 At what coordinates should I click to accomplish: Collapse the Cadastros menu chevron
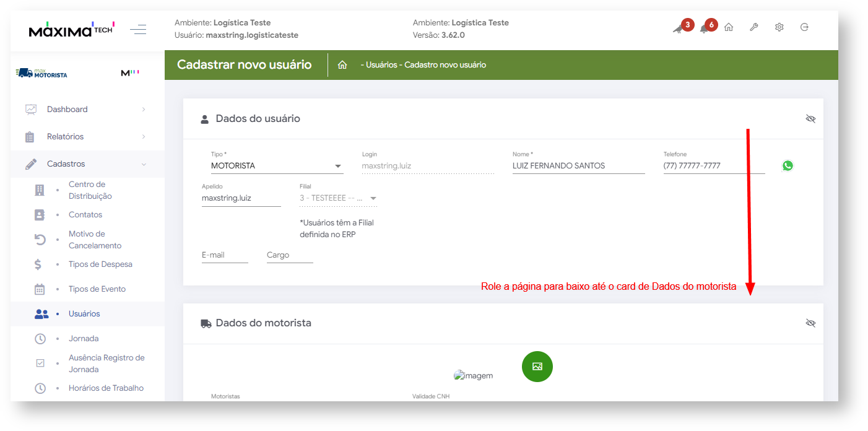(144, 164)
